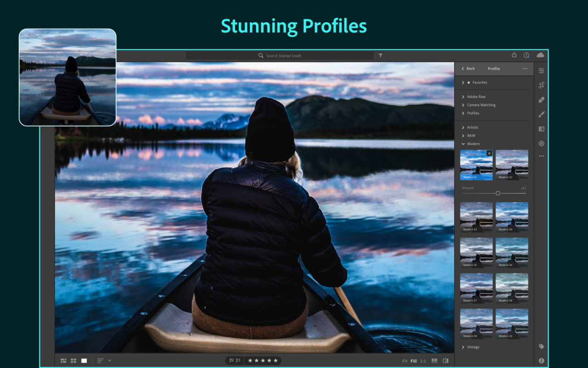Open the Edit sliders panel icon
The image size is (588, 368).
[541, 71]
